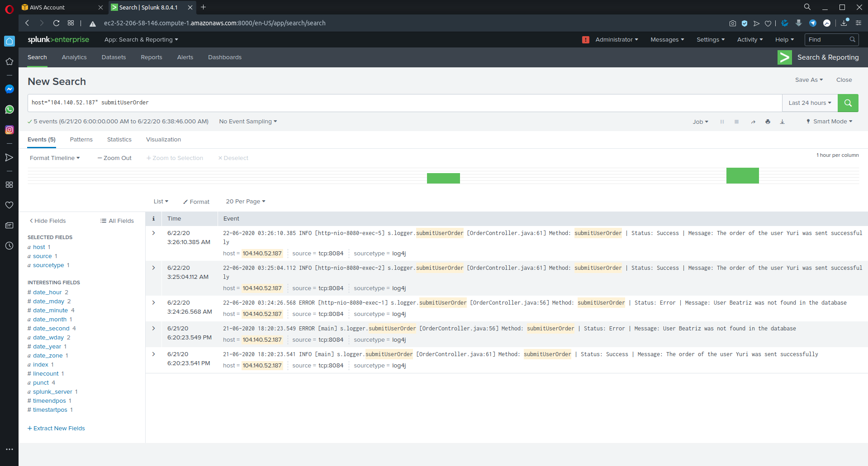The image size is (868, 466).
Task: Close the New Search view
Action: click(844, 80)
